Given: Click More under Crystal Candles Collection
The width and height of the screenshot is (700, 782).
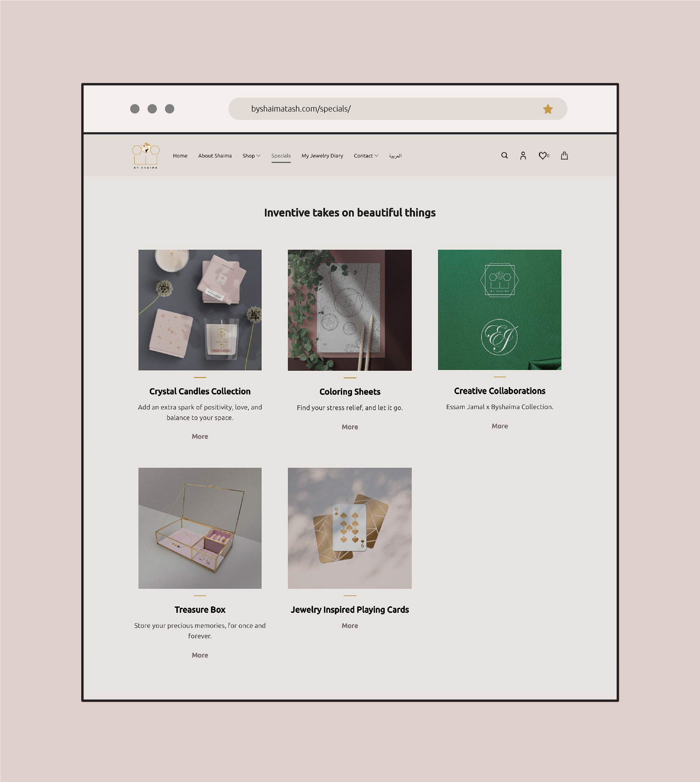Looking at the screenshot, I should (200, 437).
